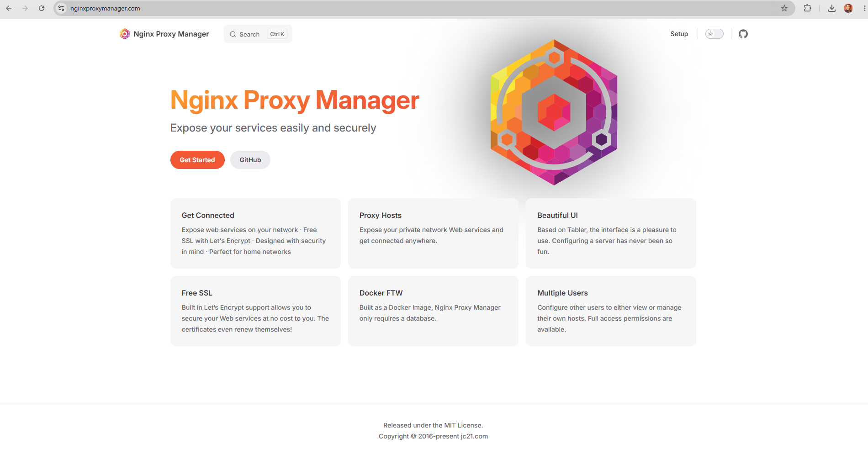The image size is (868, 449).
Task: Click 'Copyright © 2016-present jc21.com' footer text
Action: [433, 436]
